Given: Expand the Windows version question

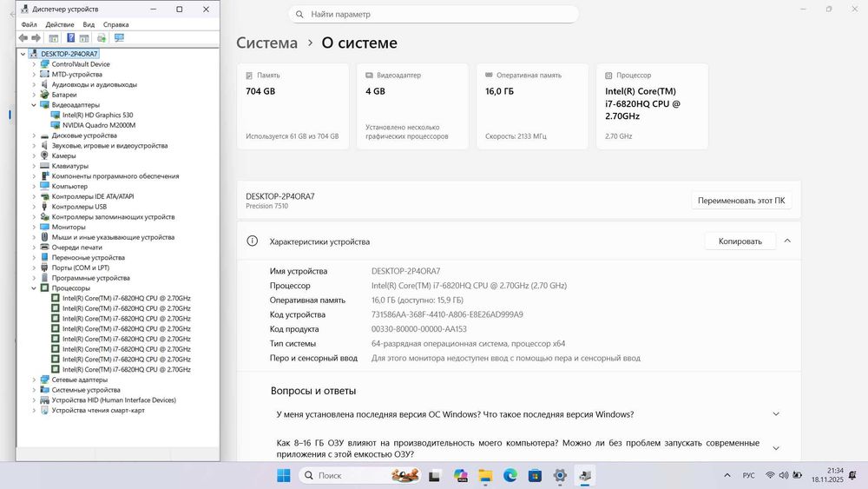Looking at the screenshot, I should coord(776,414).
